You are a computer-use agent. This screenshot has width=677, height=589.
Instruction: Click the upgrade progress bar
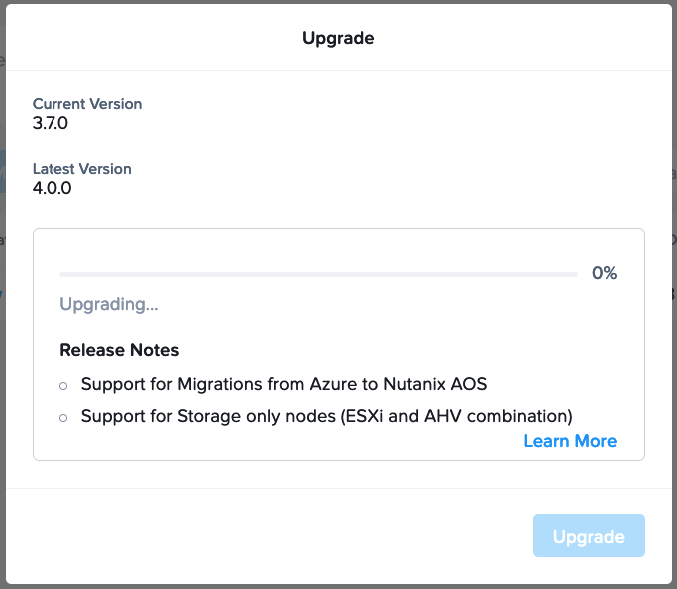318,274
